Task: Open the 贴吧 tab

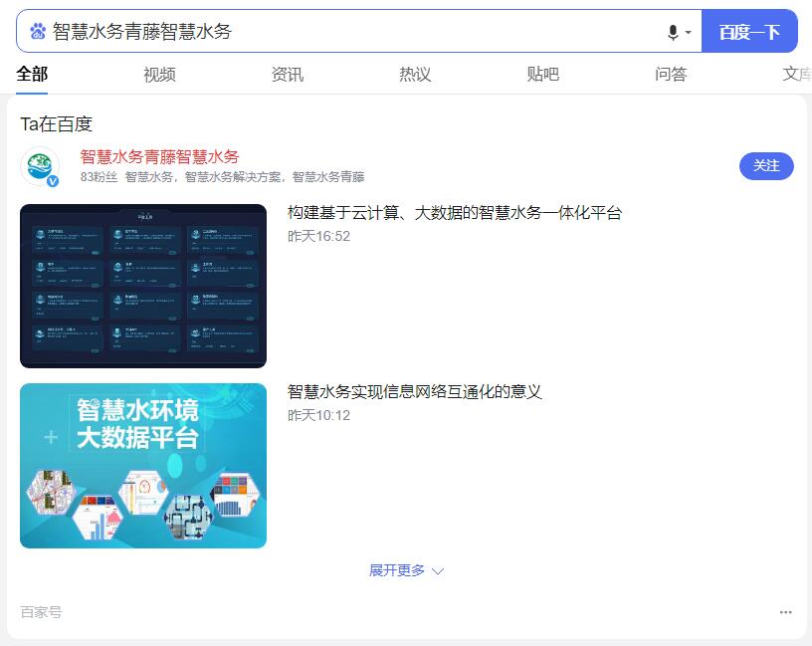Action: (542, 74)
